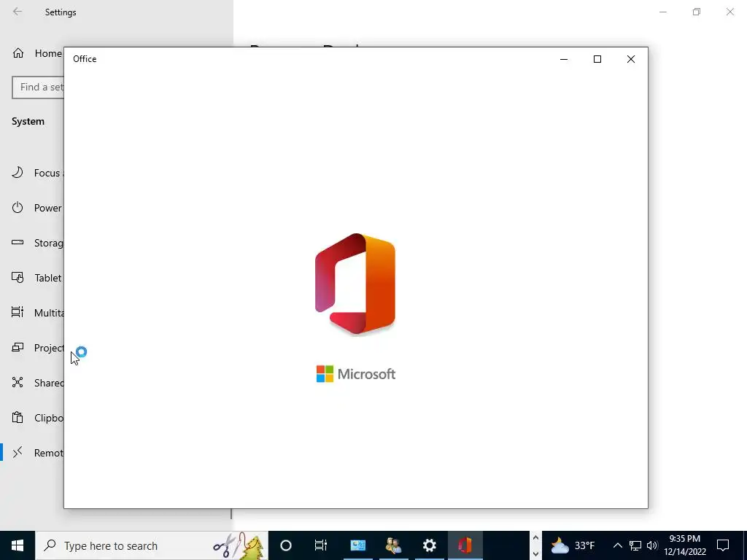Maximize the Office window
The image size is (747, 560).
[x=597, y=59]
